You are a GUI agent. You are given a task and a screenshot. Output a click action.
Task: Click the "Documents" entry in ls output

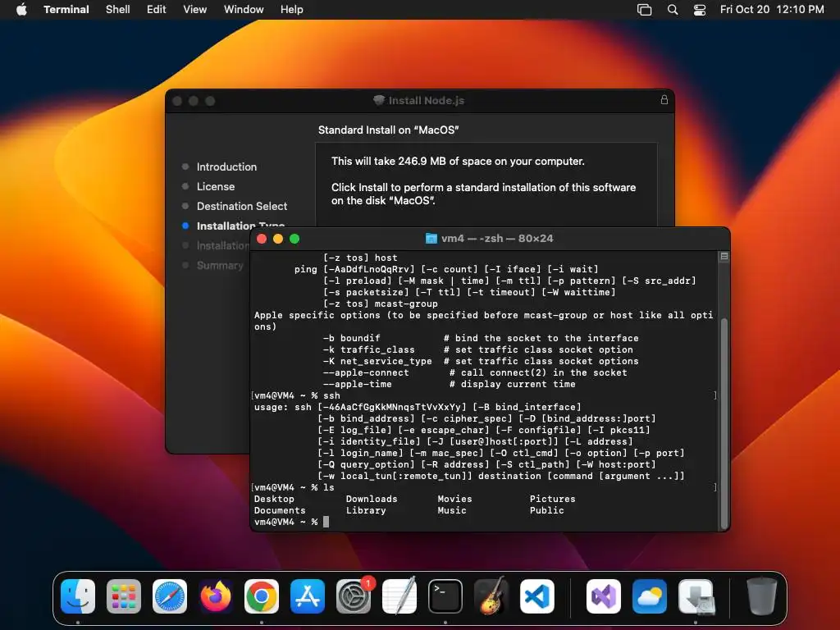coord(280,510)
